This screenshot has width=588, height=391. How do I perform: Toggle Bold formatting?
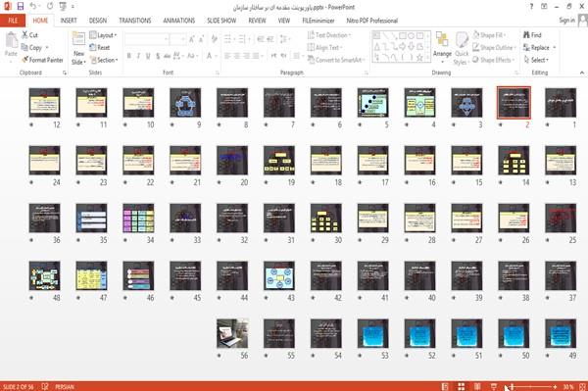click(129, 56)
